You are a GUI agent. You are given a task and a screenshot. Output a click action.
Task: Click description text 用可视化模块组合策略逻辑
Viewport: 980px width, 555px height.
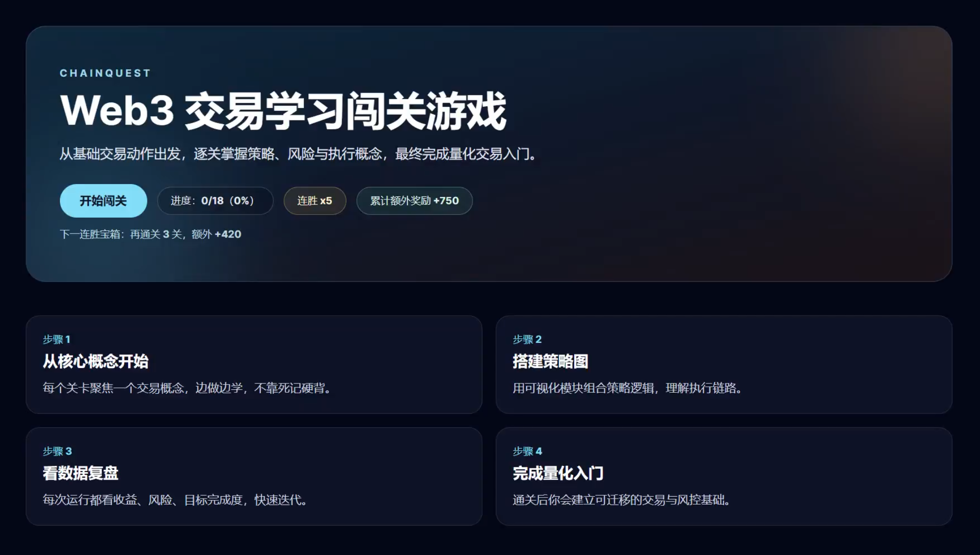pyautogui.click(x=627, y=388)
